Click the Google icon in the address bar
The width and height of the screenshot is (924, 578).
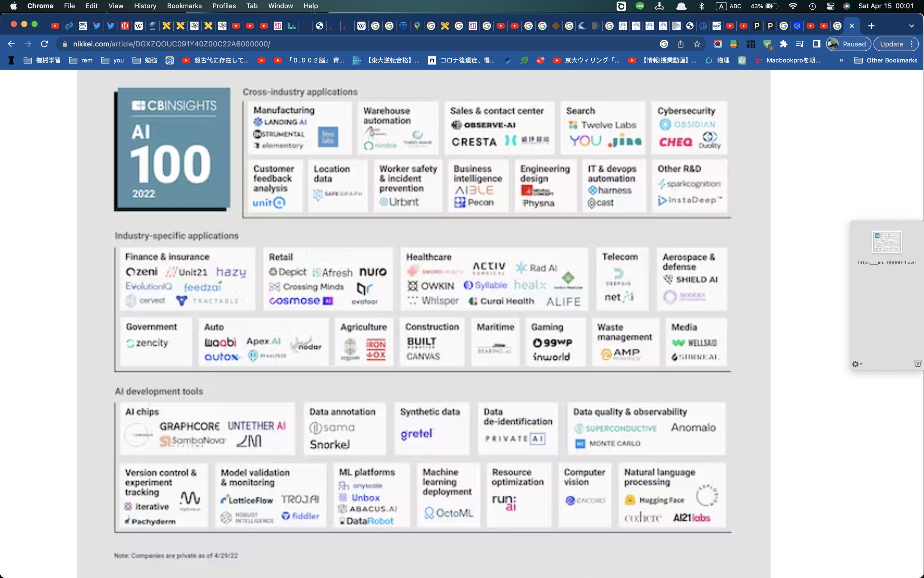(x=664, y=44)
